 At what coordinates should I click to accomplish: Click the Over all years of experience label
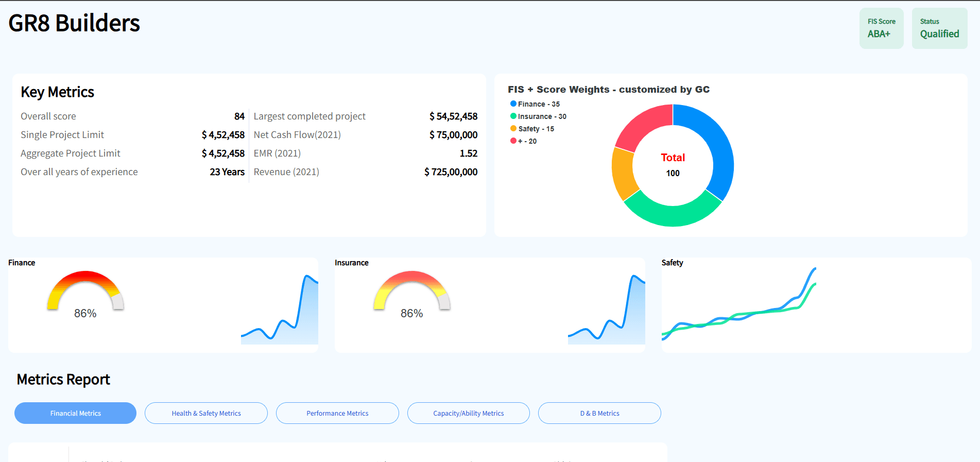click(79, 172)
